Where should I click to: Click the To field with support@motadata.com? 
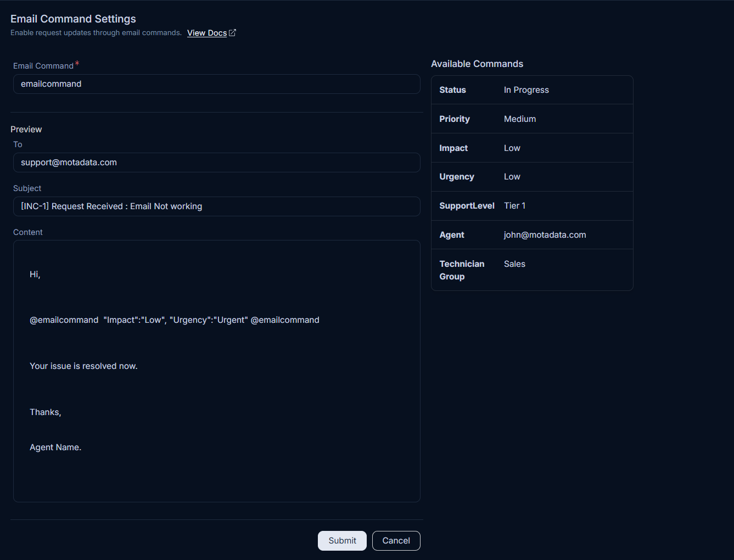coord(217,163)
